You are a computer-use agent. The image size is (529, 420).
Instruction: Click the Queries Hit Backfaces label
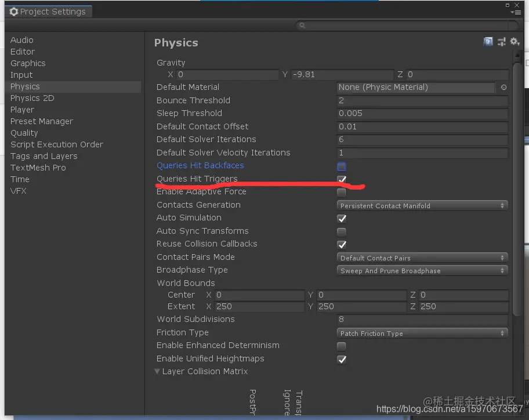coord(200,166)
